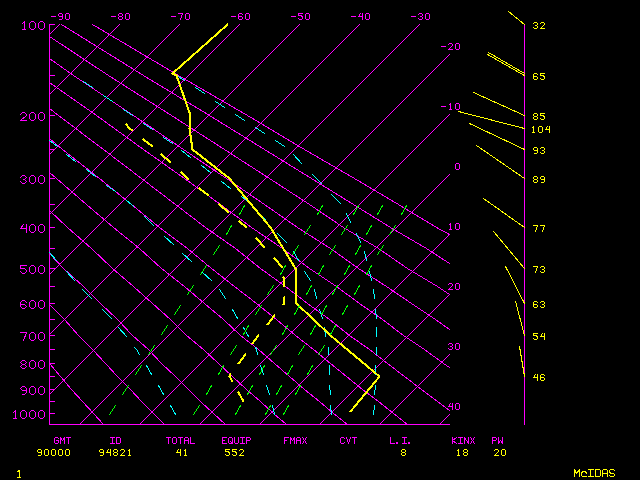Viewport: 640px width, 480px height.
Task: Click the McIDAS label in bottom corner
Action: pos(594,472)
